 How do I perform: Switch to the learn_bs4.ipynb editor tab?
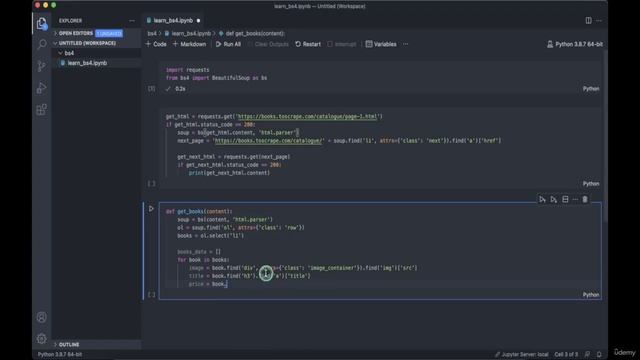coord(173,20)
